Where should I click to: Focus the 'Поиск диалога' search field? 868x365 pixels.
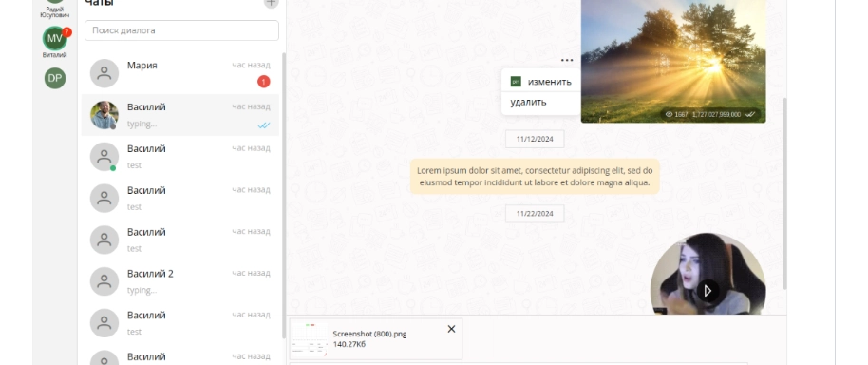pyautogui.click(x=181, y=30)
